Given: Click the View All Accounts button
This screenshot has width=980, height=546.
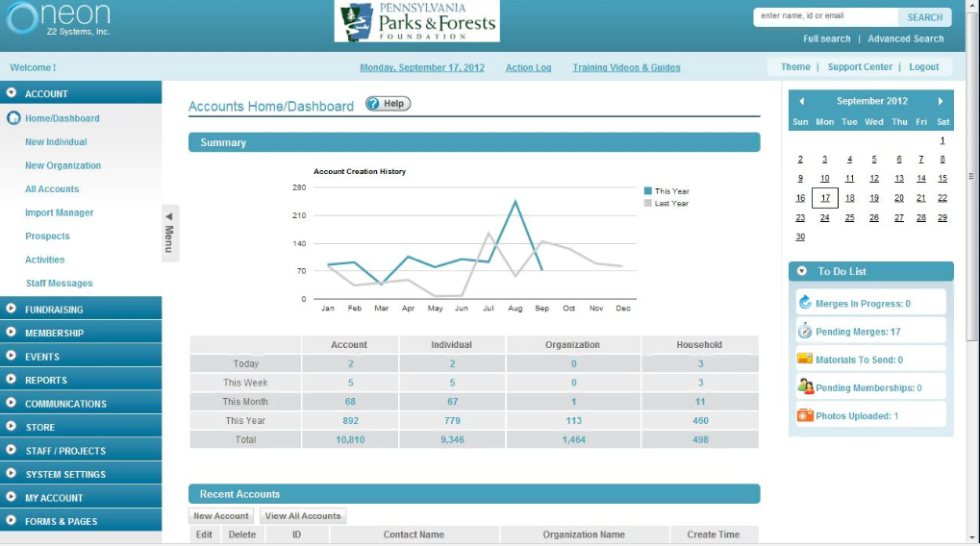Looking at the screenshot, I should 303,516.
